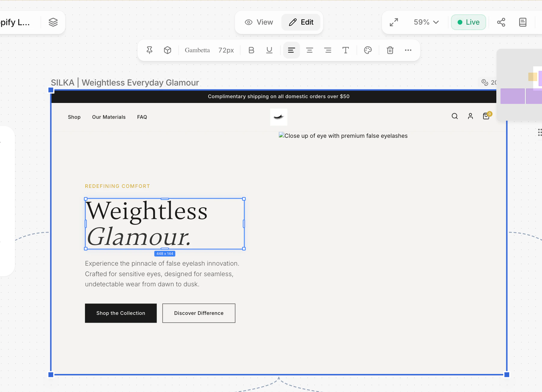The image size is (542, 392).
Task: Click the search magnifier icon
Action: tap(455, 116)
